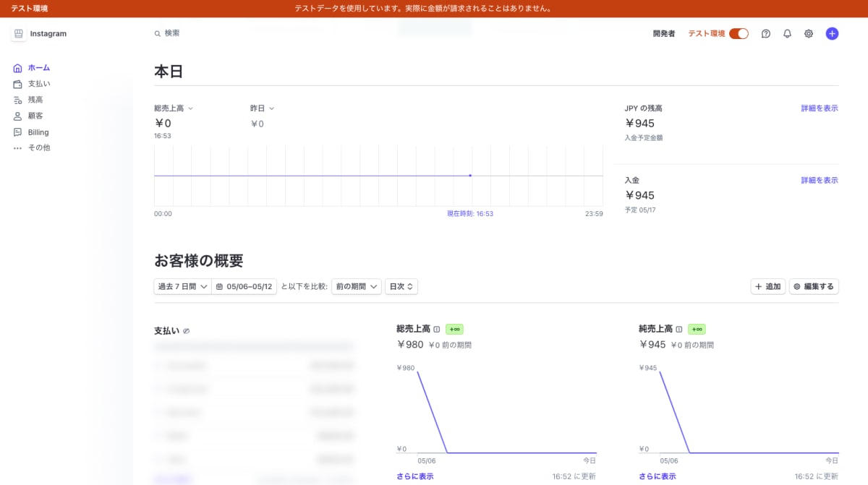This screenshot has height=485, width=868.
Task: Click the 追加 add button
Action: coord(768,286)
